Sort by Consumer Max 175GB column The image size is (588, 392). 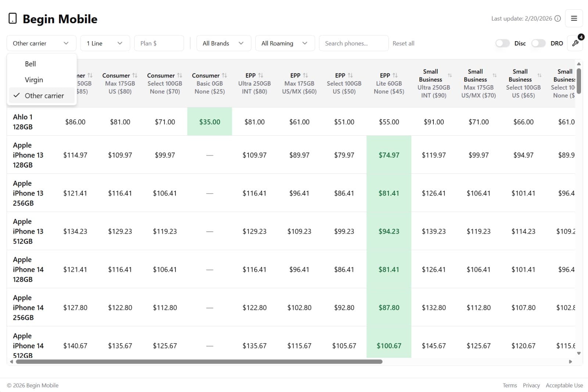135,75
